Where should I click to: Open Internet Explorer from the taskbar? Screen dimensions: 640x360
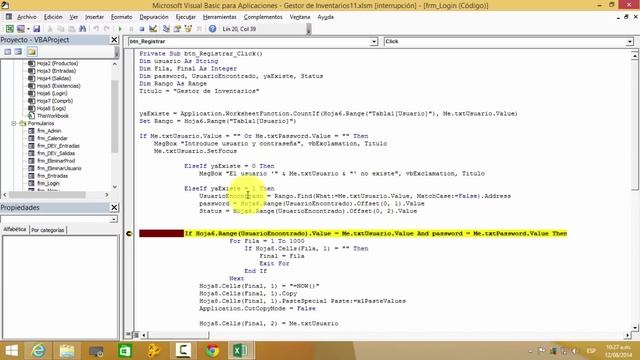(38, 351)
